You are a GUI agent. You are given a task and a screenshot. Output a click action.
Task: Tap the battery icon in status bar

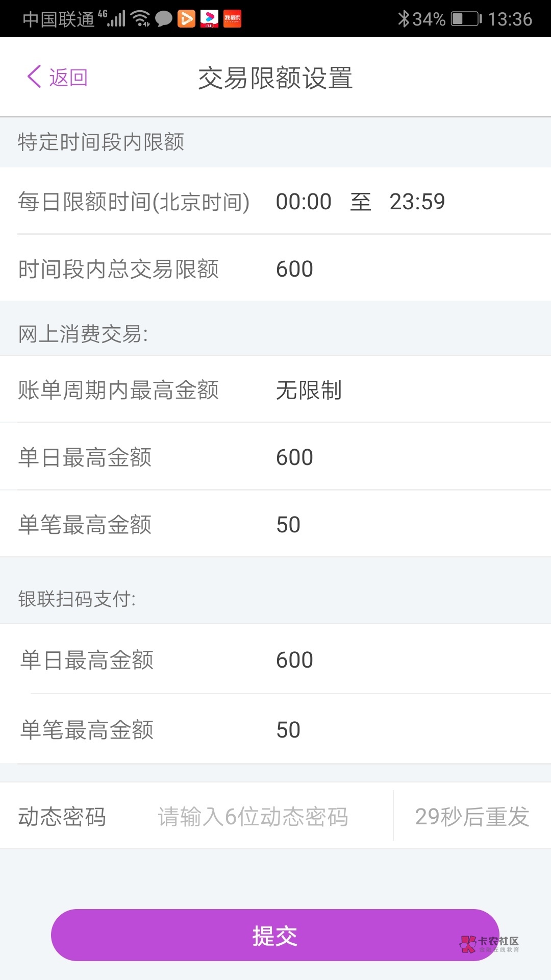[x=466, y=19]
